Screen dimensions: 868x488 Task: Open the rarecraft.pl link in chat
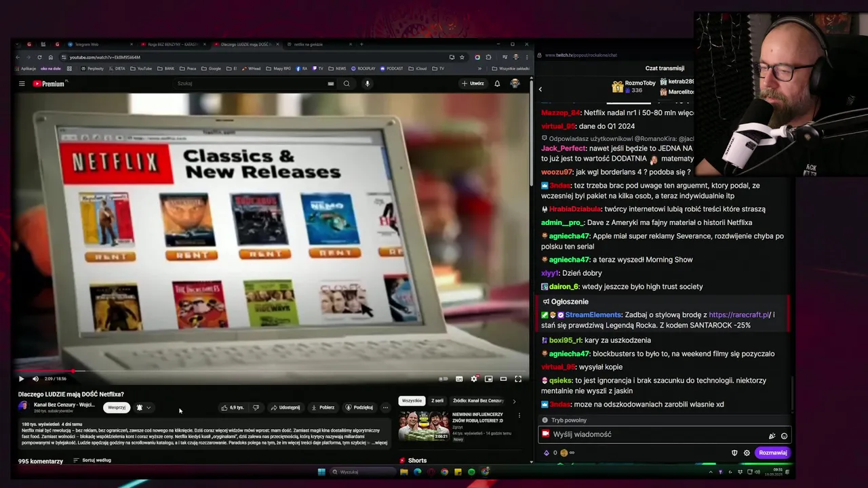(x=738, y=315)
